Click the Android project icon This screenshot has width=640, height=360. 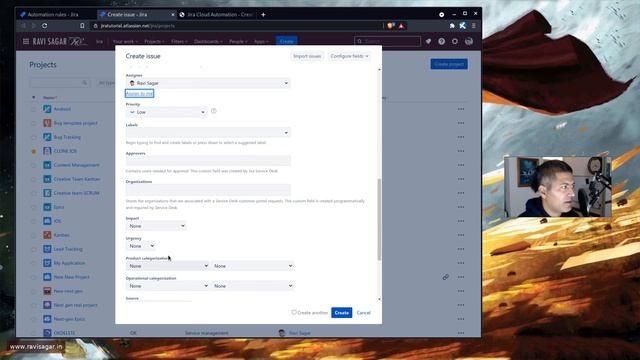point(47,109)
